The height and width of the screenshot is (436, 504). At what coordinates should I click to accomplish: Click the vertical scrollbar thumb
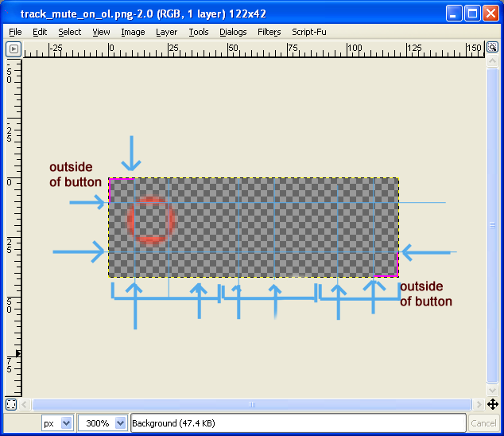point(493,225)
